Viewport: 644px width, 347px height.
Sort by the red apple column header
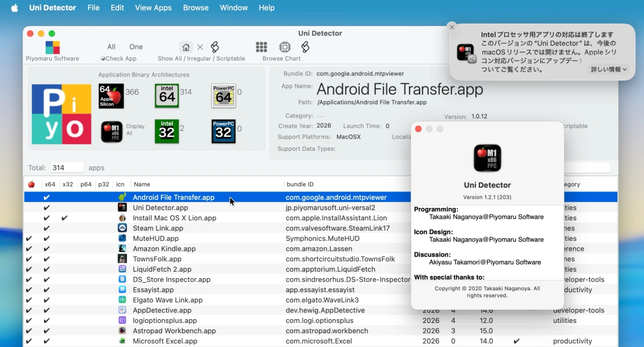coord(31,185)
